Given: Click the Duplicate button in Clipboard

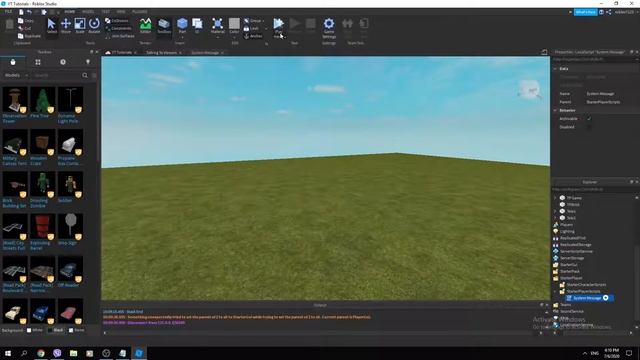Looking at the screenshot, I should pos(29,36).
